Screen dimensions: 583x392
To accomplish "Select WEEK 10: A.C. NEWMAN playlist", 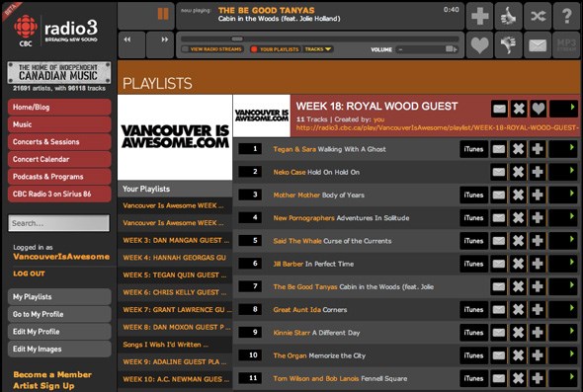I will 175,379.
